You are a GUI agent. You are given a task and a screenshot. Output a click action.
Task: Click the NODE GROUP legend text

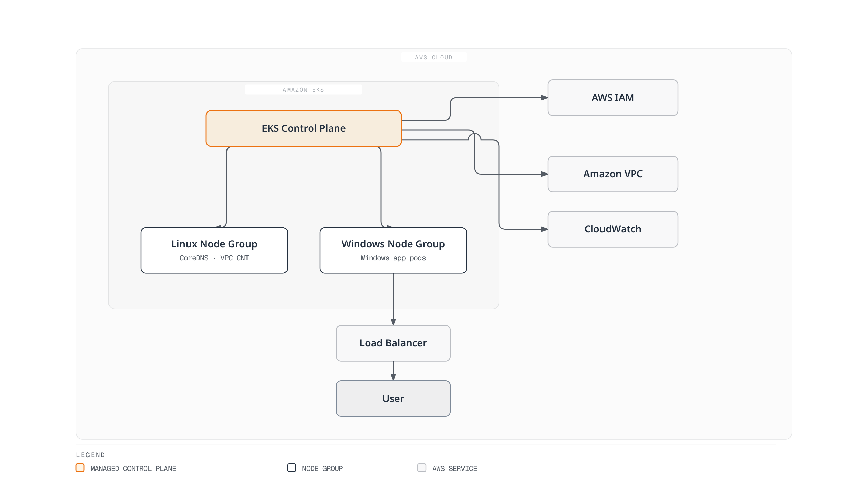pyautogui.click(x=322, y=468)
